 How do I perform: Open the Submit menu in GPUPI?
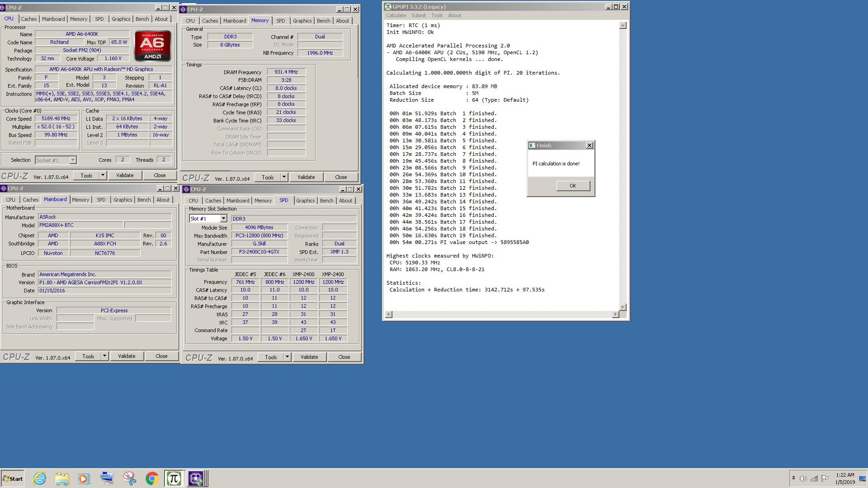click(x=419, y=15)
